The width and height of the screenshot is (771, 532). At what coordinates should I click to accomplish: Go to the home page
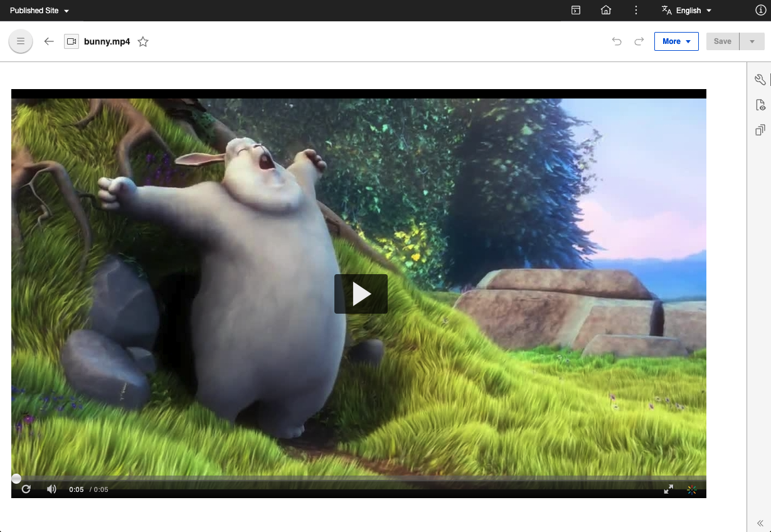tap(606, 11)
